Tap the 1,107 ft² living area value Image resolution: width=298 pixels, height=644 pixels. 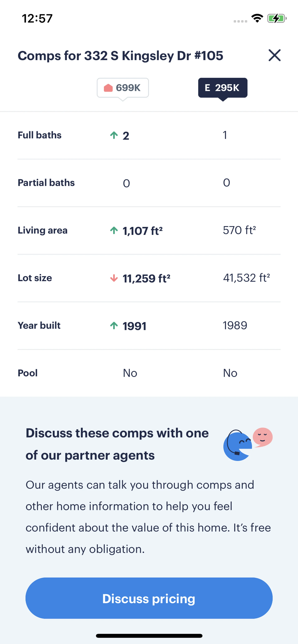click(142, 231)
